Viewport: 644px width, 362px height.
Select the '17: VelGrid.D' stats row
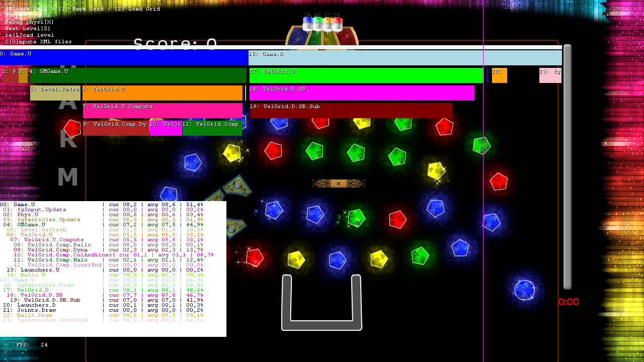click(x=103, y=290)
